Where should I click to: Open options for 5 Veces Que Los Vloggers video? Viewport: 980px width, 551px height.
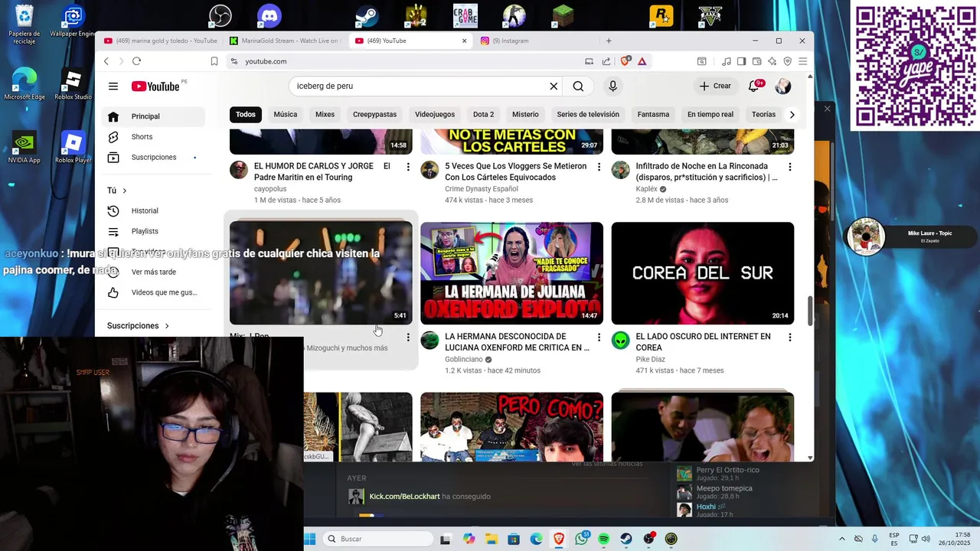click(599, 167)
